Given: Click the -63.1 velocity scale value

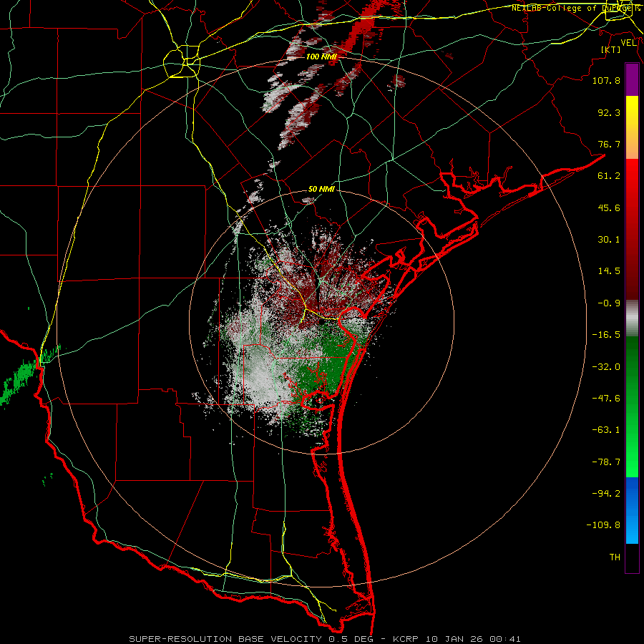Looking at the screenshot, I should pyautogui.click(x=606, y=430).
